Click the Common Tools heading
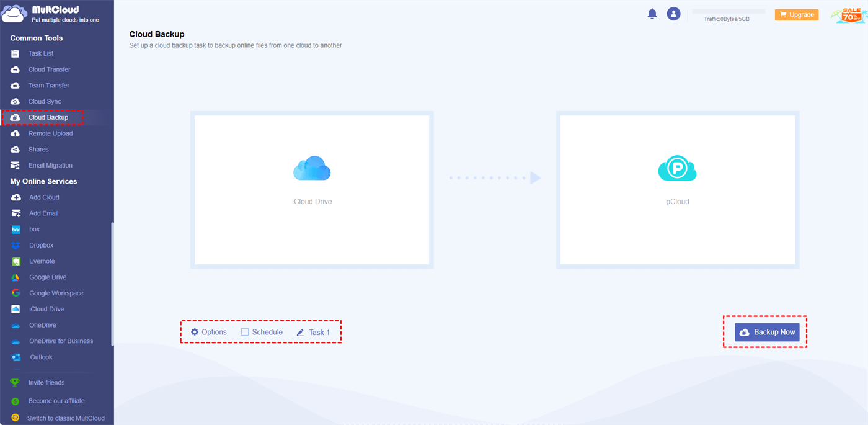 37,38
